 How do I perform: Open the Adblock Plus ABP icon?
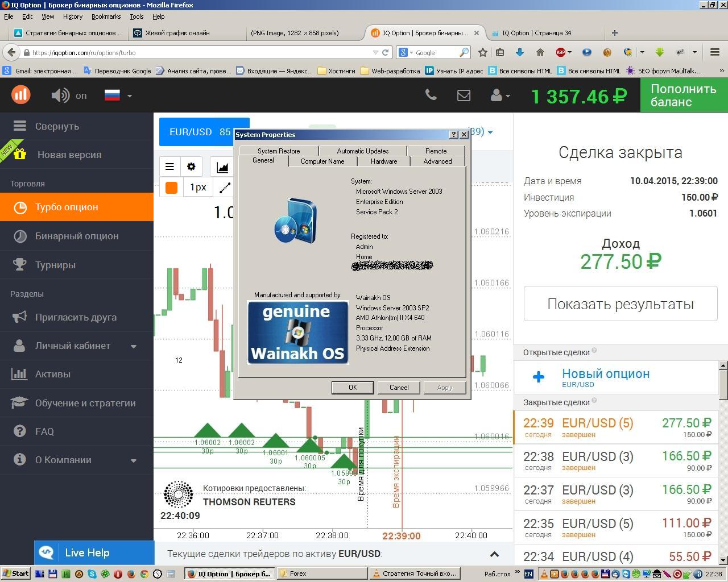[561, 52]
